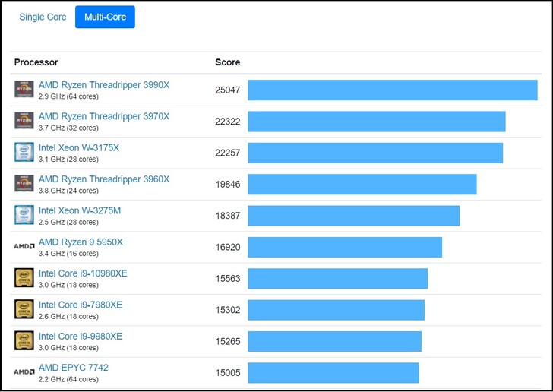Click the AMD logo beside EPYC 7742

point(24,372)
